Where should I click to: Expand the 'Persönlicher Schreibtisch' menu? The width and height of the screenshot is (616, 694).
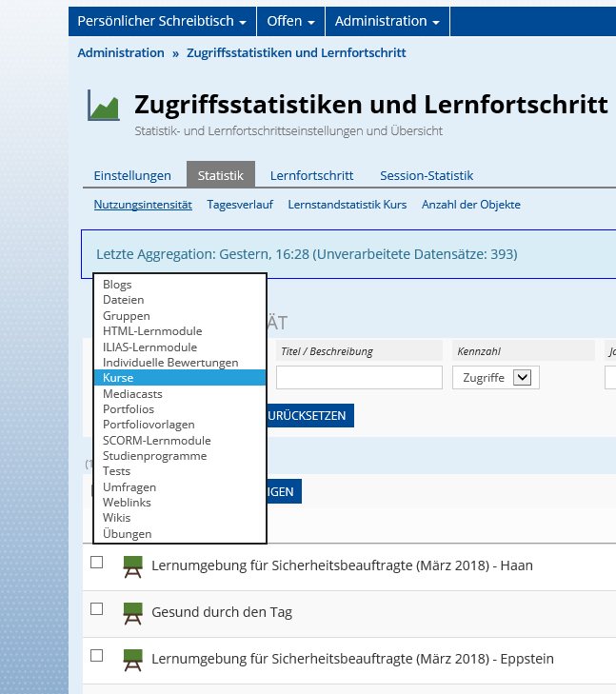tap(162, 21)
